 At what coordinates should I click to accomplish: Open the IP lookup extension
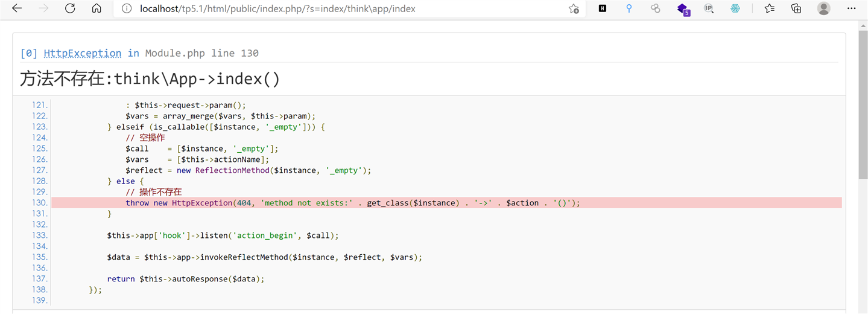tap(709, 8)
